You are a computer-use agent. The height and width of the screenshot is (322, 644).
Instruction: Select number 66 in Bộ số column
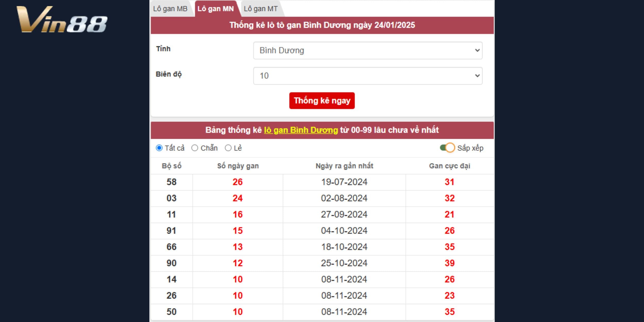pos(172,247)
